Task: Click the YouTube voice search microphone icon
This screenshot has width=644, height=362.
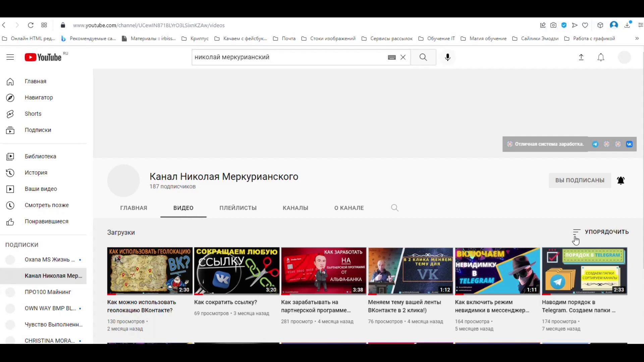Action: point(447,57)
